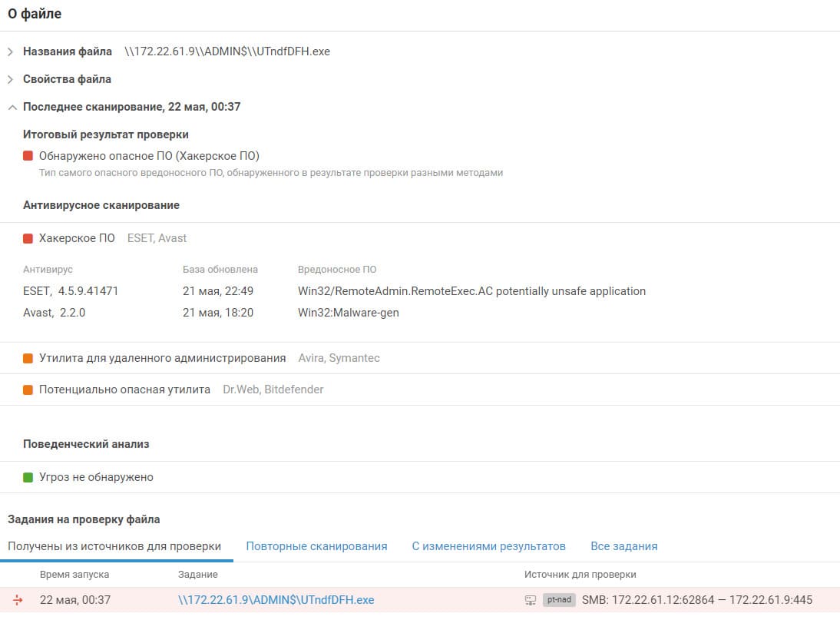
Task: Click green square next to Угроз не обнаружено
Action: (x=28, y=477)
